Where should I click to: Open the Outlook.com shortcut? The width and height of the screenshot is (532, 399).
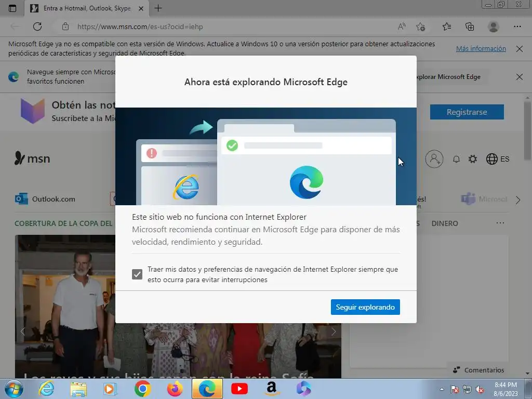point(45,199)
